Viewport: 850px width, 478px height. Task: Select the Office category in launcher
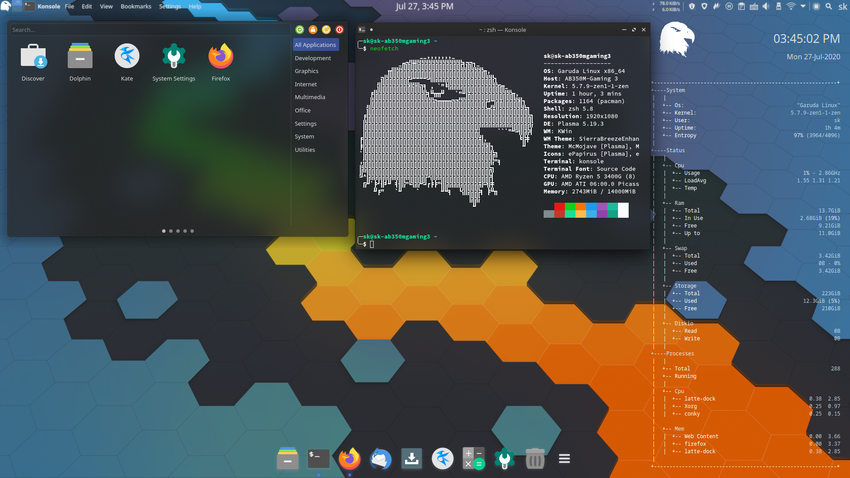click(302, 111)
